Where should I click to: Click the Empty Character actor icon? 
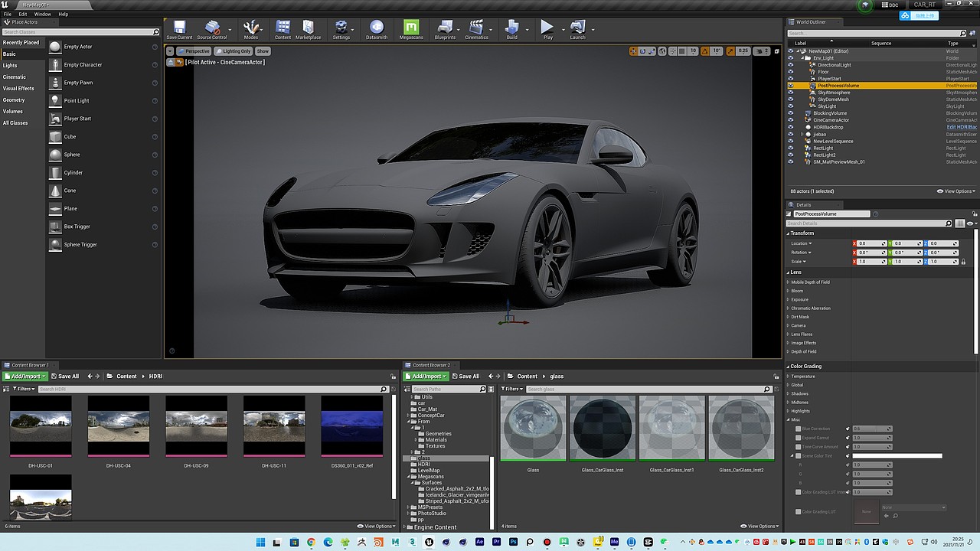click(x=55, y=64)
